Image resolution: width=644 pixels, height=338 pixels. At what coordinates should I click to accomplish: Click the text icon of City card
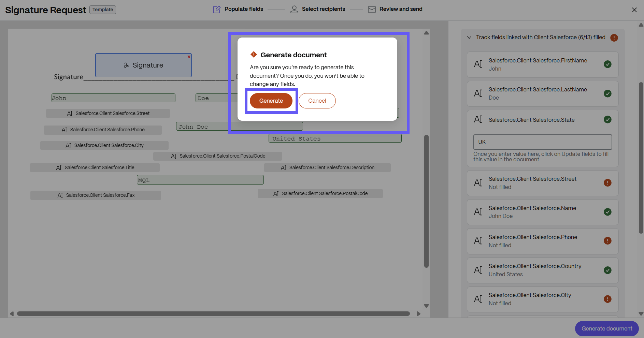pos(478,299)
